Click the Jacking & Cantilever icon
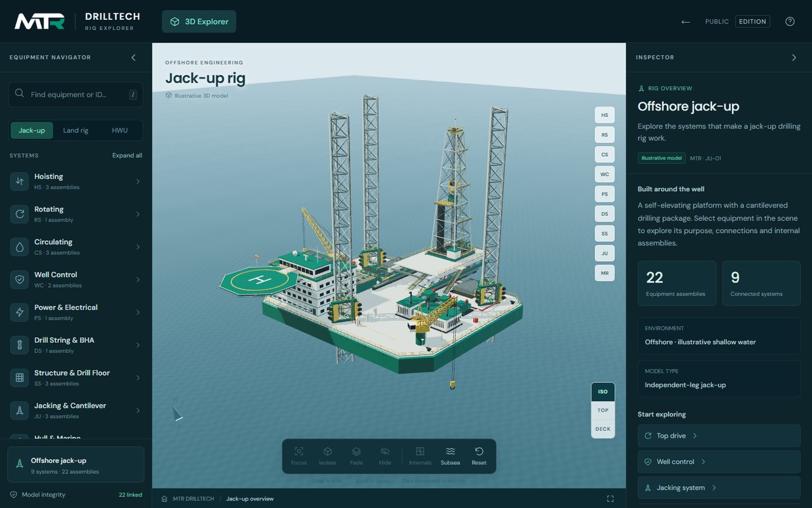 tap(20, 410)
